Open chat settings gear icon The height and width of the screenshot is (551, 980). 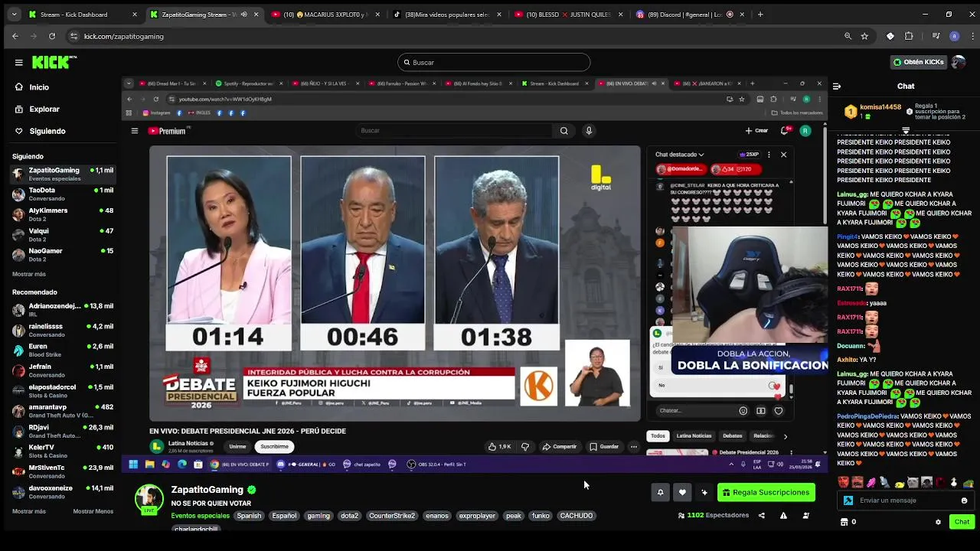(938, 522)
